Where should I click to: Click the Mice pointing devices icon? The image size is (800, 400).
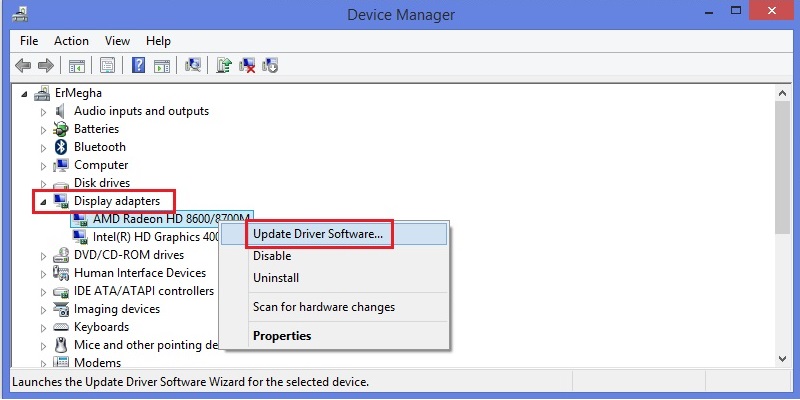click(x=61, y=345)
